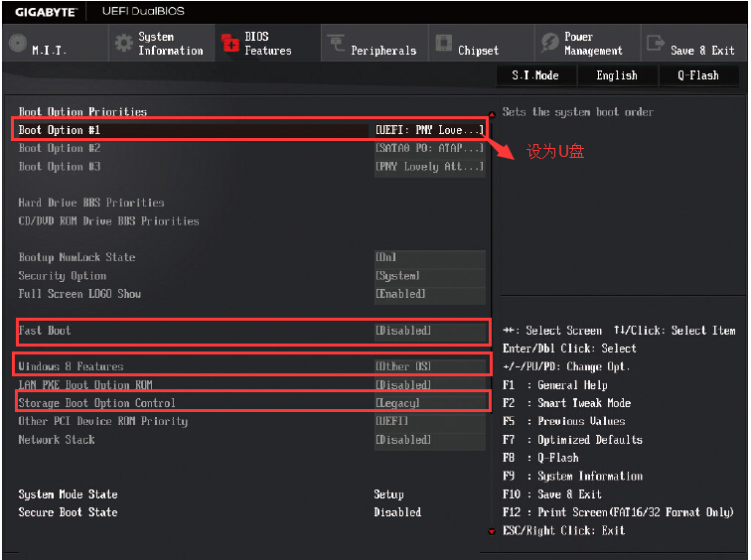
Task: Open the M.I.T. tab
Action: pyautogui.click(x=56, y=43)
